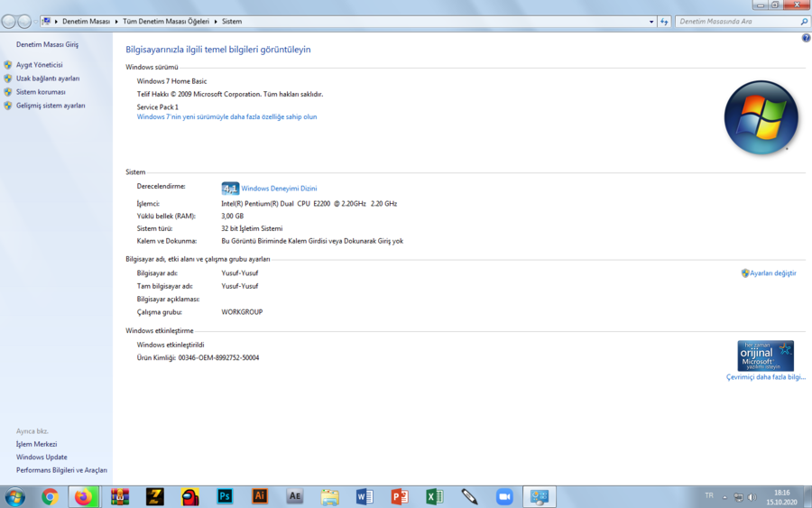
Task: Click the refresh button next to the address bar
Action: click(664, 22)
